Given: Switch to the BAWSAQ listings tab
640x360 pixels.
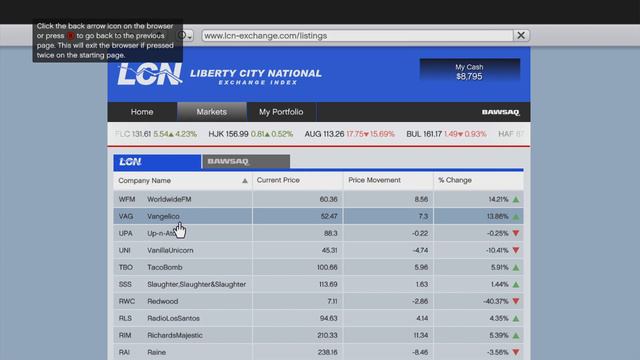Looking at the screenshot, I should [246, 162].
